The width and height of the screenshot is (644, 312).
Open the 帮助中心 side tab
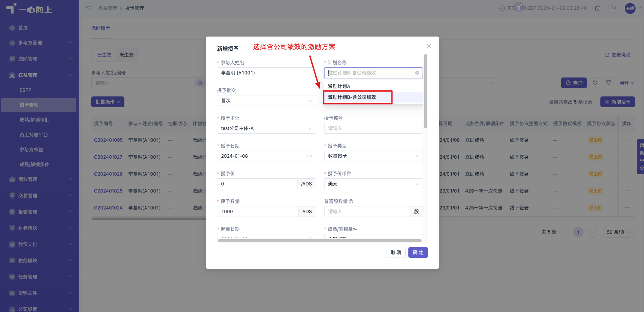pyautogui.click(x=641, y=157)
